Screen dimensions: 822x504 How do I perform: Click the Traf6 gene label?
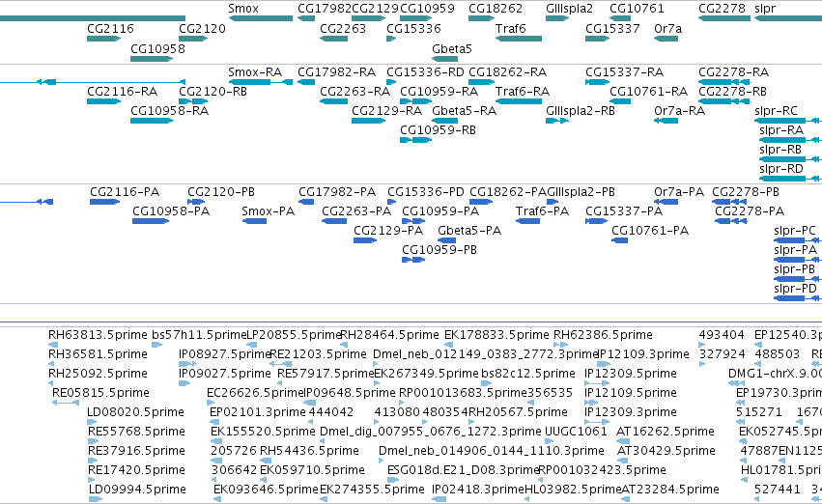click(x=511, y=29)
